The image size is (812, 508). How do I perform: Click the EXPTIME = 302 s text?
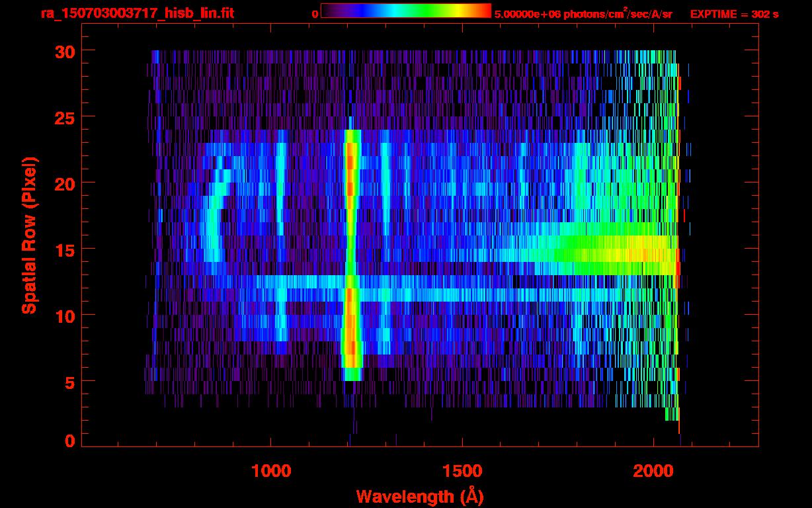click(735, 14)
